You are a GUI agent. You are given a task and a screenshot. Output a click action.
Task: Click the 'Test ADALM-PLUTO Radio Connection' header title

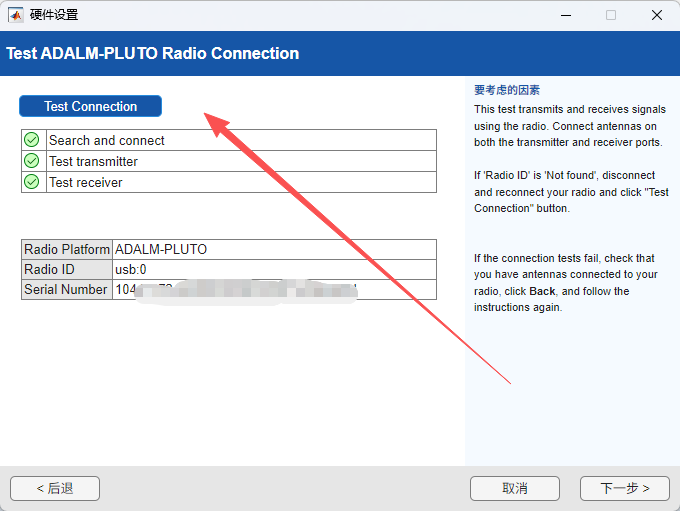pyautogui.click(x=153, y=53)
